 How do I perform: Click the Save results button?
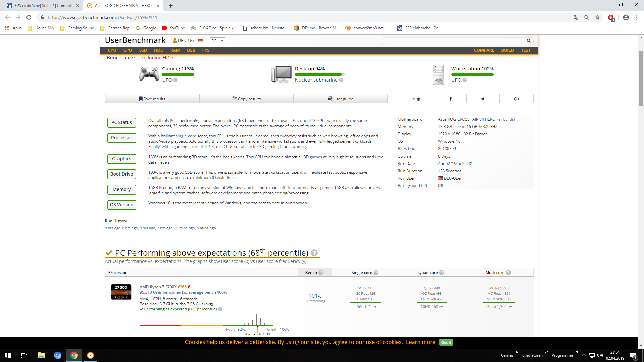click(x=152, y=99)
